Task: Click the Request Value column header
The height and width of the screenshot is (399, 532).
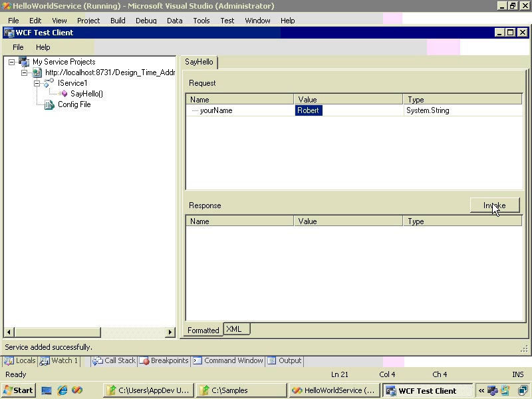Action: [348, 99]
